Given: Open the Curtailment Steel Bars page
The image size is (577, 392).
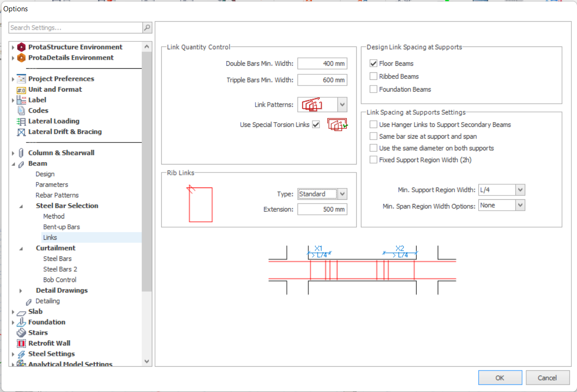Looking at the screenshot, I should click(57, 259).
